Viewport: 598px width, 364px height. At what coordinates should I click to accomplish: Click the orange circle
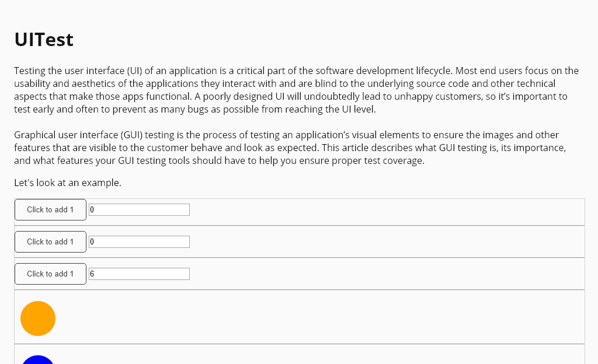[38, 318]
